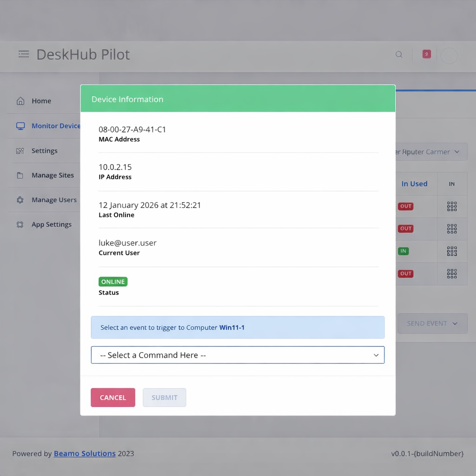
Task: Click the In Used column header
Action: pos(414,184)
